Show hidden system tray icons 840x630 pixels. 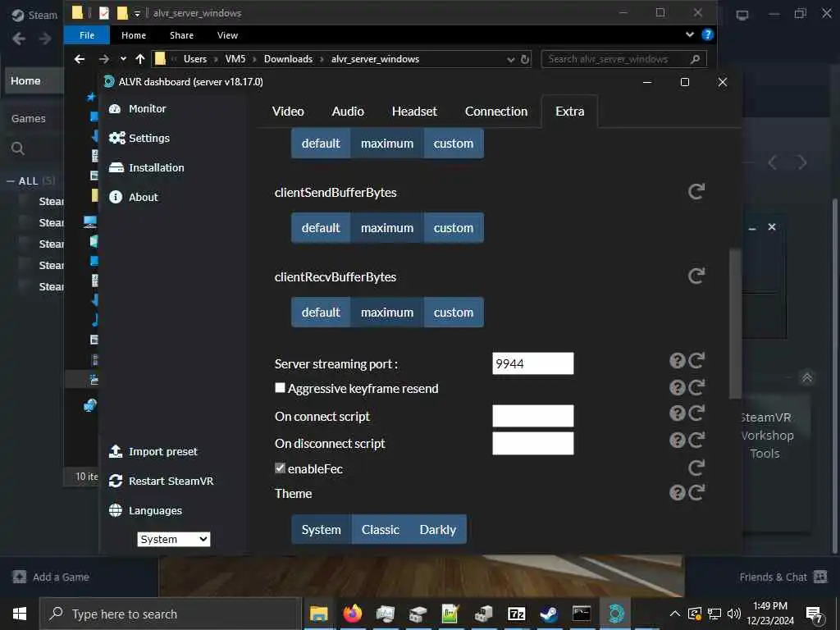click(x=675, y=614)
